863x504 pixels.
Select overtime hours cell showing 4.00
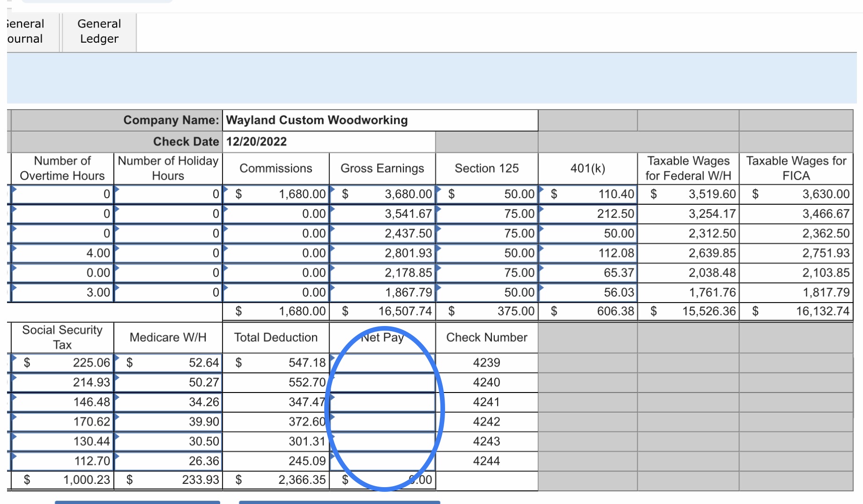tap(62, 253)
